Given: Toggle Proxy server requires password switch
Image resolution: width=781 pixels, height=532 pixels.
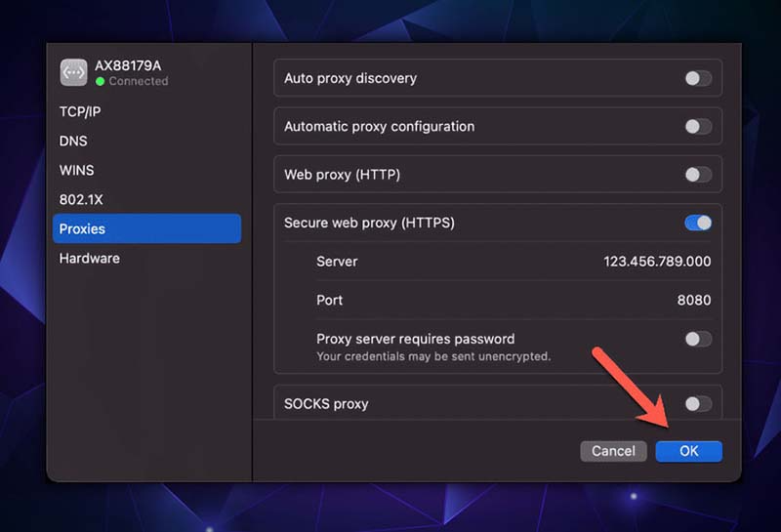Looking at the screenshot, I should point(698,339).
